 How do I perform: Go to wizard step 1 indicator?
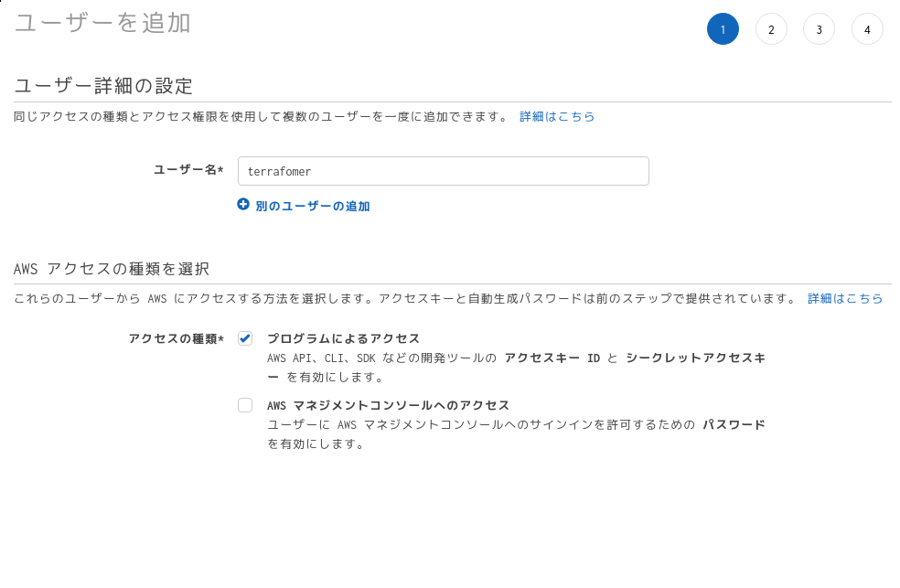723,28
